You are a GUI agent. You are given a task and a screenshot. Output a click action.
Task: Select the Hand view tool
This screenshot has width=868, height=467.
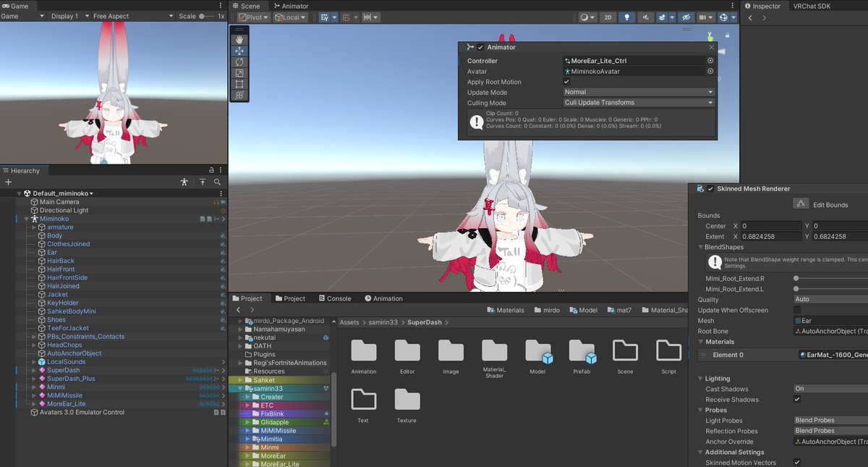(x=239, y=40)
